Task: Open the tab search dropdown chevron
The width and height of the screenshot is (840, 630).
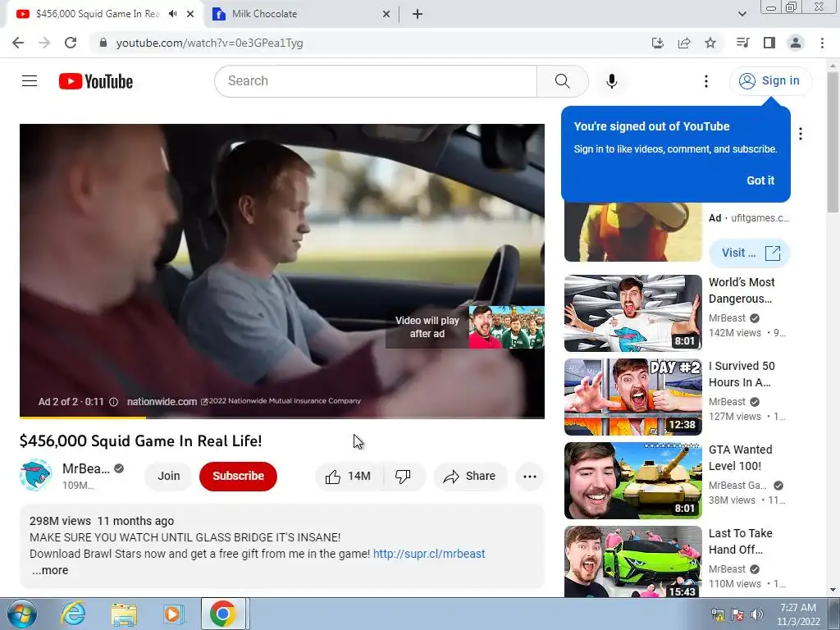Action: (x=742, y=15)
